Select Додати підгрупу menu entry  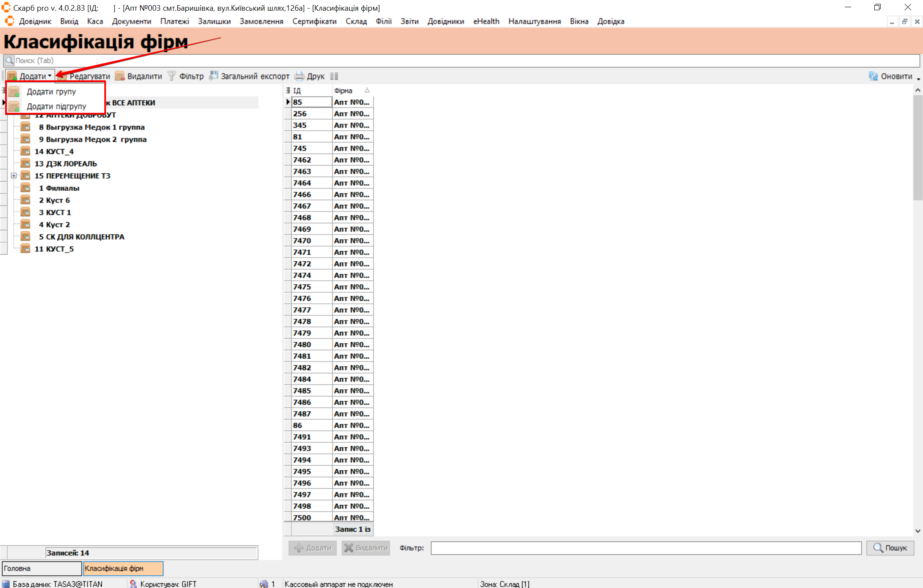pos(56,106)
